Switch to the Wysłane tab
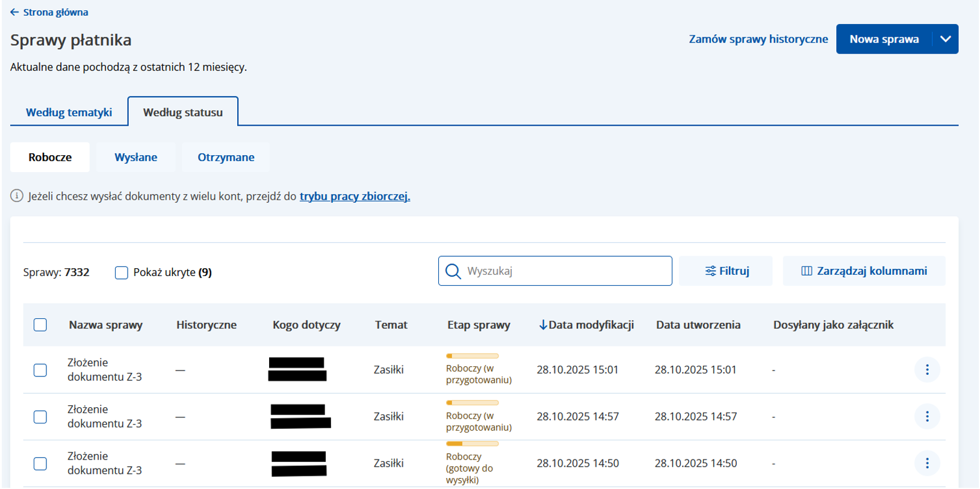The width and height of the screenshot is (980, 489). (x=136, y=158)
